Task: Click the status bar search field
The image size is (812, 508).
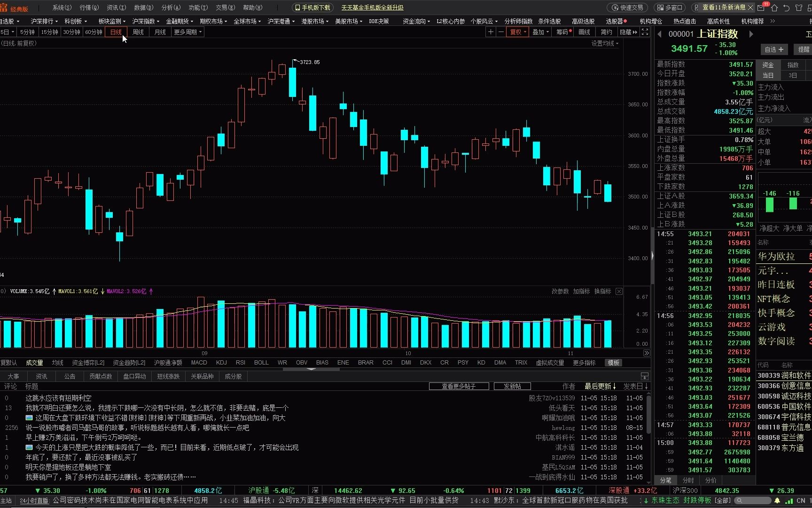Action: pos(752,500)
